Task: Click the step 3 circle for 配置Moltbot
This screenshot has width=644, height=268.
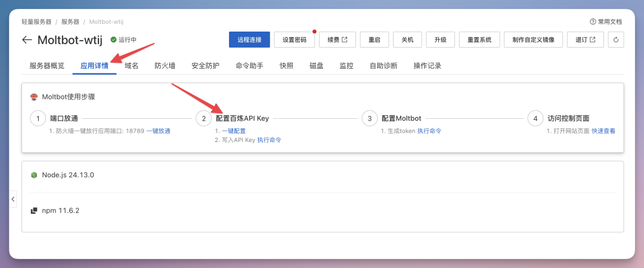Action: (x=370, y=118)
